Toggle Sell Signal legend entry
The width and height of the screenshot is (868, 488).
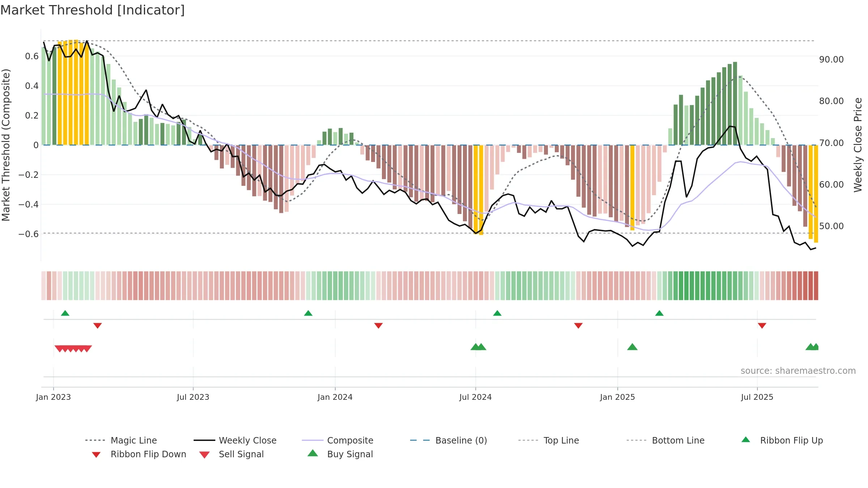pyautogui.click(x=231, y=454)
